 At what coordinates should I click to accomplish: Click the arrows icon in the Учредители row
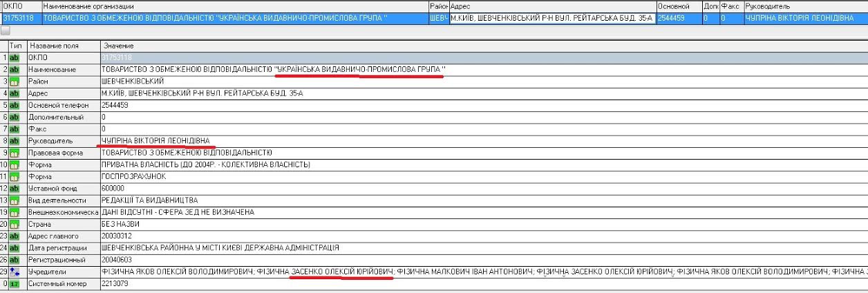click(14, 272)
